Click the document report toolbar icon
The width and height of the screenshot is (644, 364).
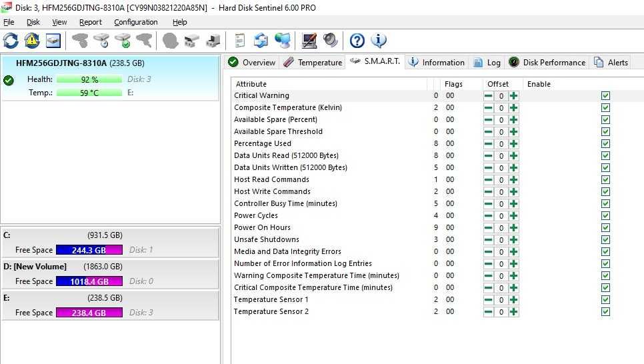[x=239, y=41]
